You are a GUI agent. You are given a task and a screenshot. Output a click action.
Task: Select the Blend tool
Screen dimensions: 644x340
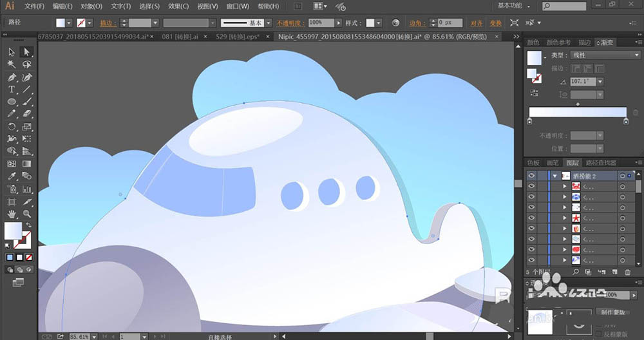click(27, 176)
